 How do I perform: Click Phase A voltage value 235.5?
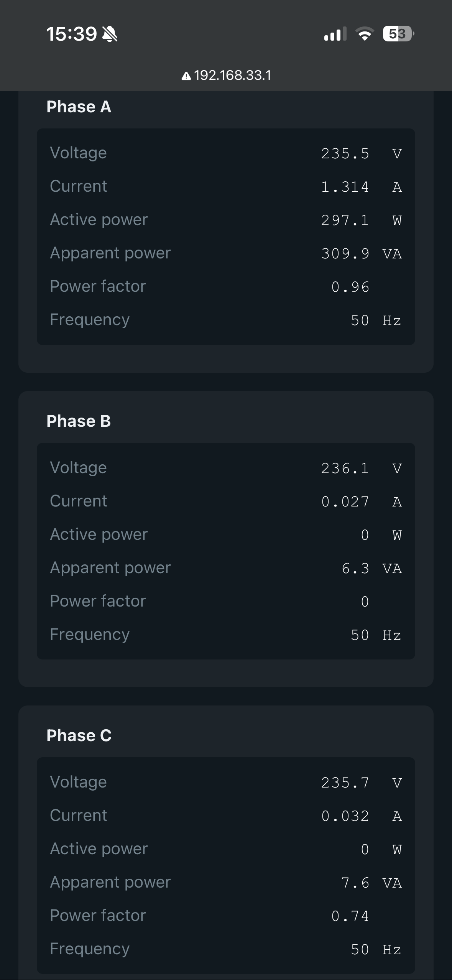tap(345, 154)
